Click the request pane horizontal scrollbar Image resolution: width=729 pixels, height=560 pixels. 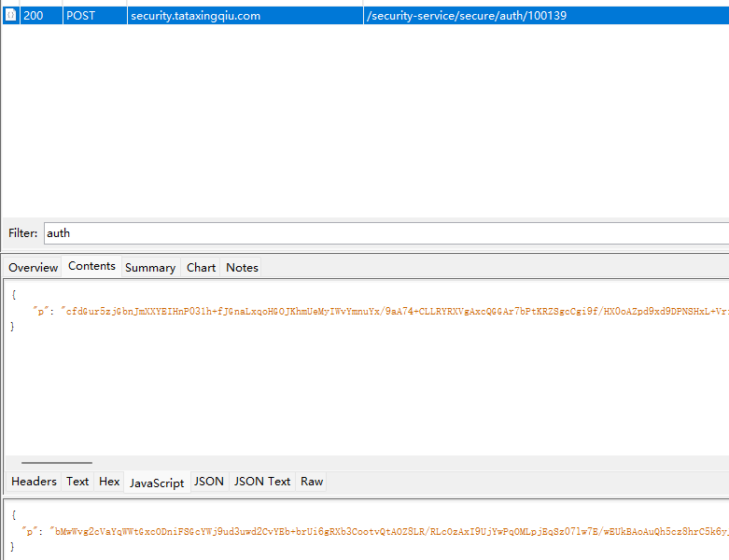[57, 462]
